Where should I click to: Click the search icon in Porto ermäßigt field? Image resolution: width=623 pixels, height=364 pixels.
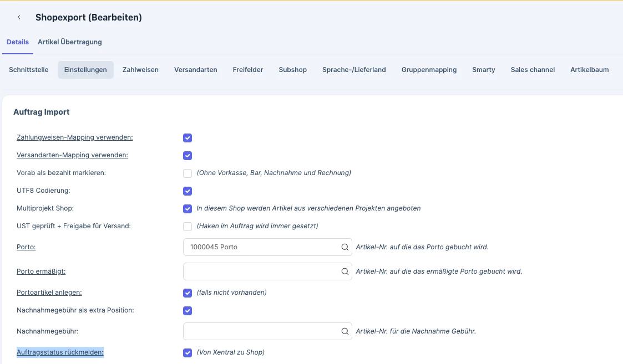345,271
